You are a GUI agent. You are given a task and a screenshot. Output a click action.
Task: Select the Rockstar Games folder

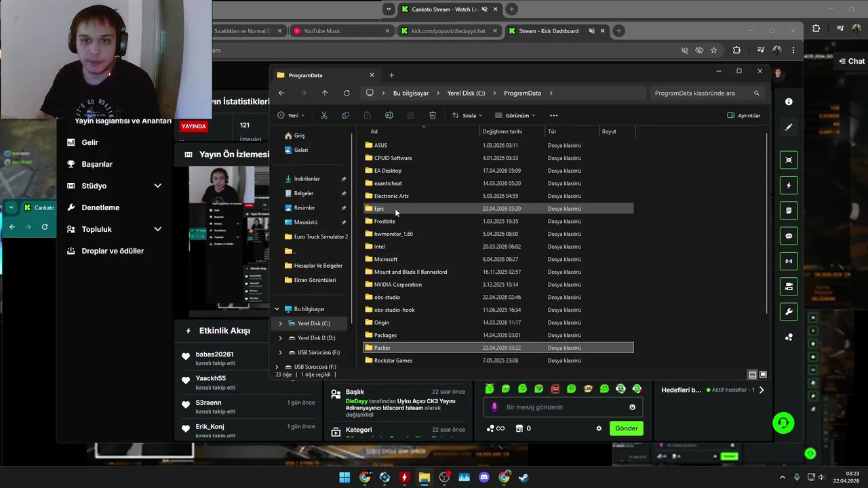pos(498,361)
